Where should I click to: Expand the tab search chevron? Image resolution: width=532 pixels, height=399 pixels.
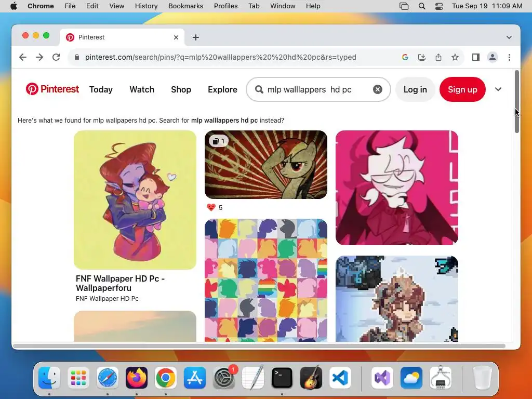pos(509,37)
